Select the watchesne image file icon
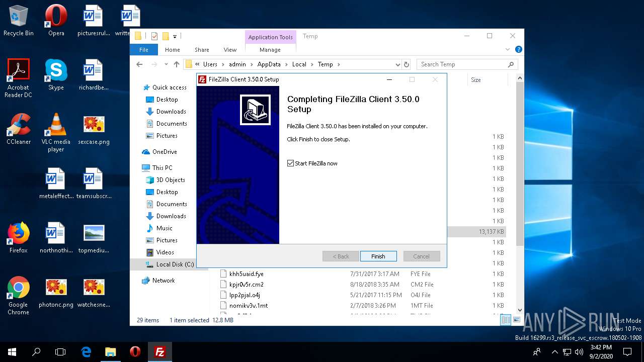 coord(94,292)
